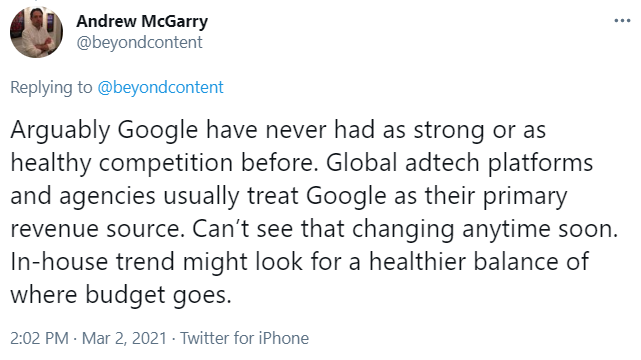Open the three-dot more options menu
The image size is (641, 360).
click(622, 20)
